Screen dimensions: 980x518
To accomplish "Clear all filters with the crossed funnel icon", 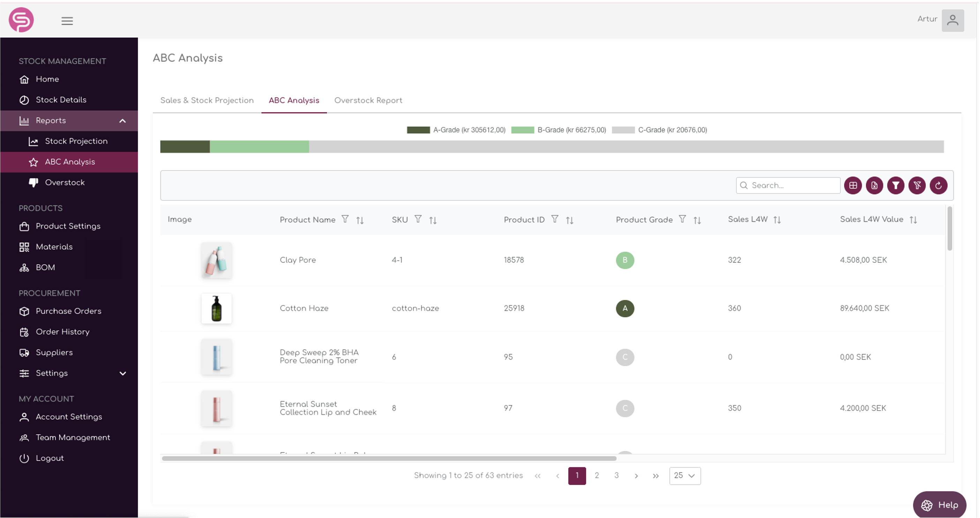I will [x=917, y=186].
